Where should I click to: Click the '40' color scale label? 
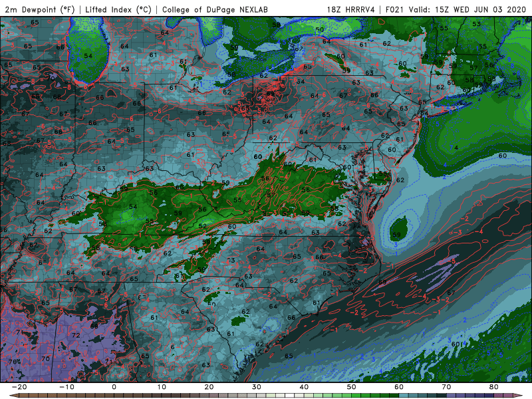(x=304, y=387)
